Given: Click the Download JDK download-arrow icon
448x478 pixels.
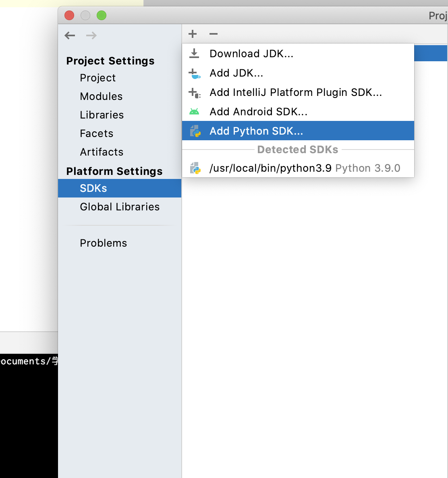Looking at the screenshot, I should pyautogui.click(x=194, y=53).
